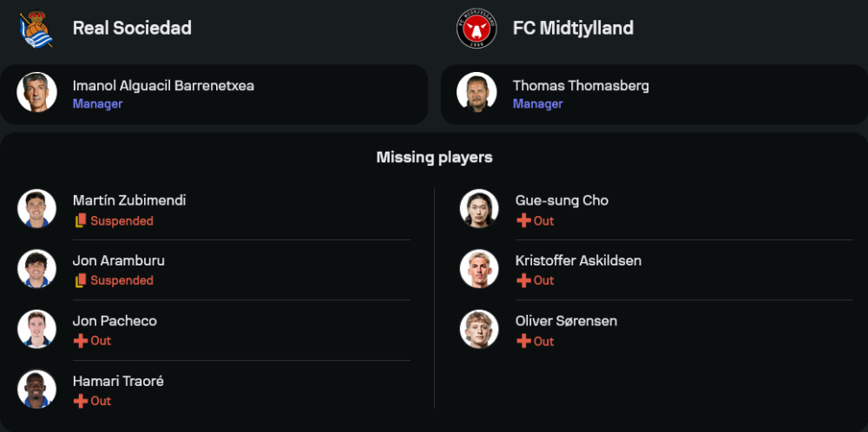Select Oliver Sørensen's player name
868x432 pixels.
coord(566,321)
